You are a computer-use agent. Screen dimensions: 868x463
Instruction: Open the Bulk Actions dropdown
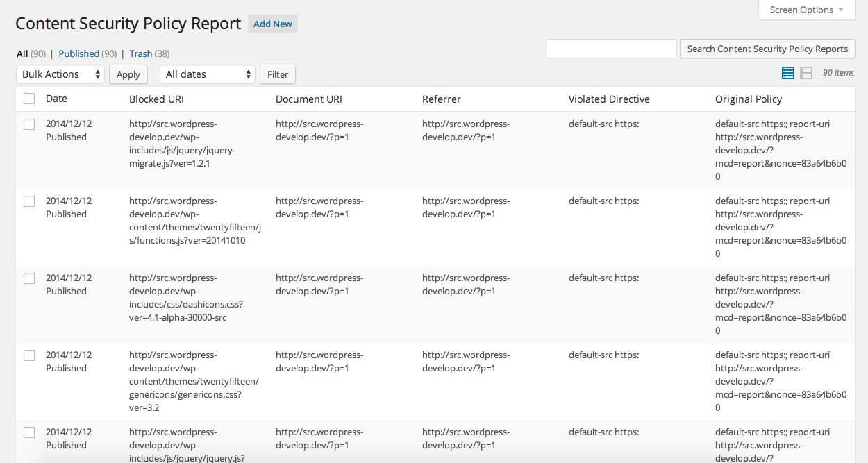click(60, 74)
